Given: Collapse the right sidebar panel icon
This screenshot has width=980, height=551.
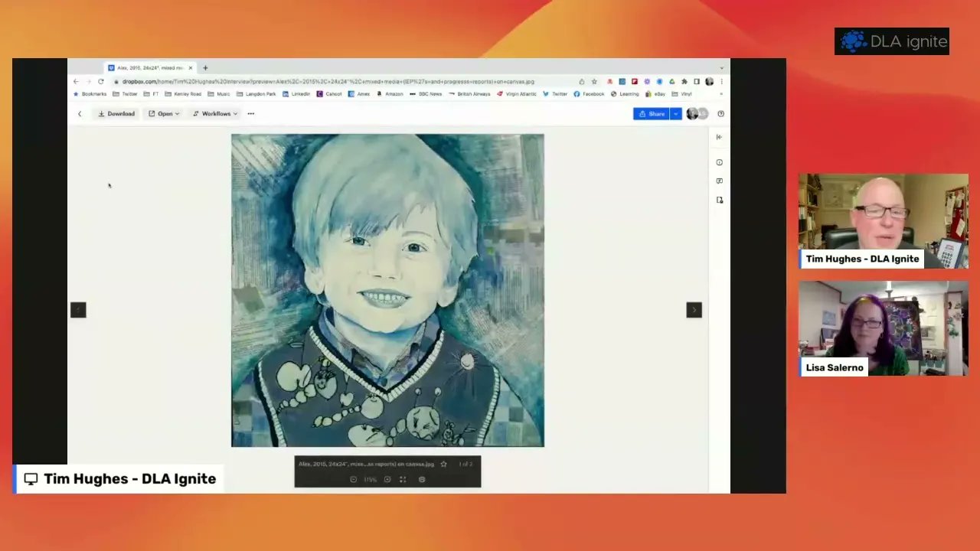Looking at the screenshot, I should pos(719,137).
